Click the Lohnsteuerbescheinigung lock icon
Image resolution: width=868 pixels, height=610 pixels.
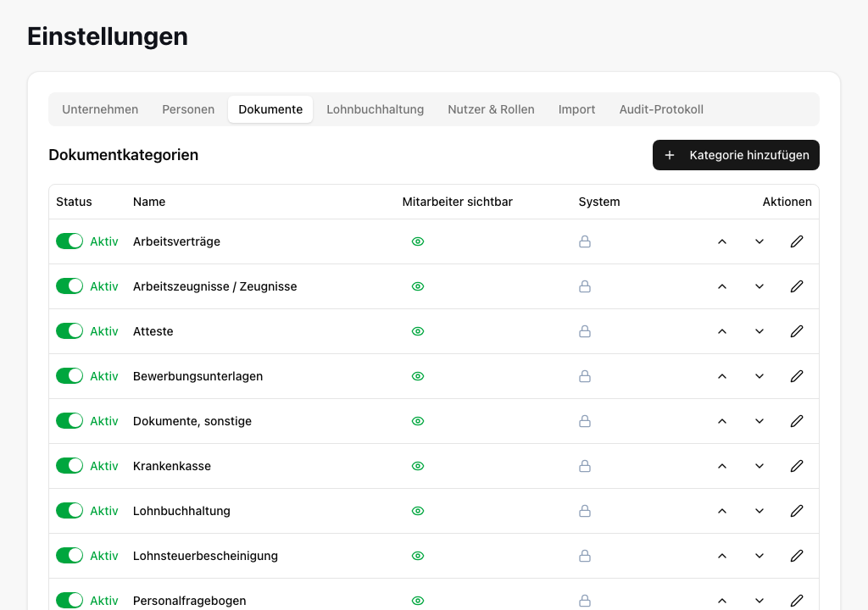coord(585,556)
